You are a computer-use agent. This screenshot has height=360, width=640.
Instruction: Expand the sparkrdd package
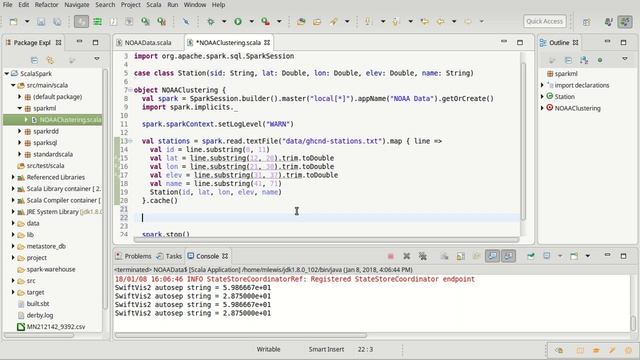19,131
